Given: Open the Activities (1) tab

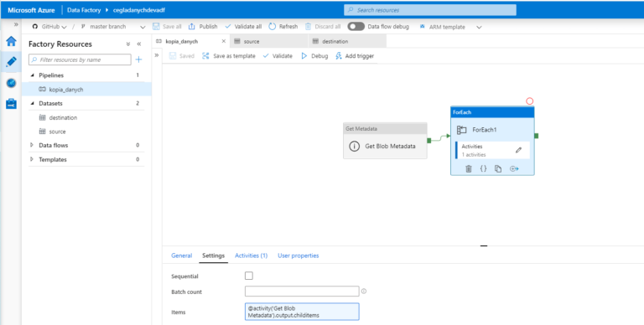Looking at the screenshot, I should click(251, 255).
